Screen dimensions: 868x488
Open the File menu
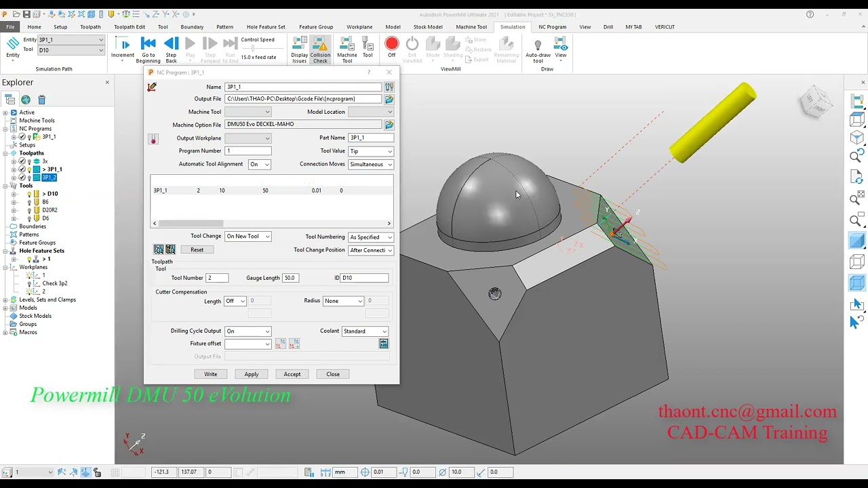point(10,27)
